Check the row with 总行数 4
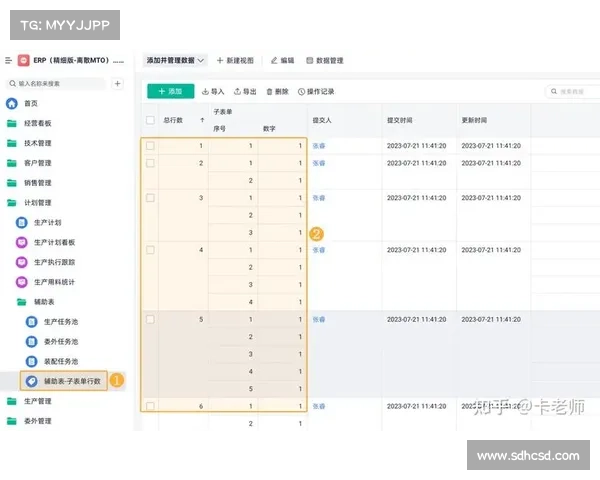600x480 pixels. click(x=150, y=250)
